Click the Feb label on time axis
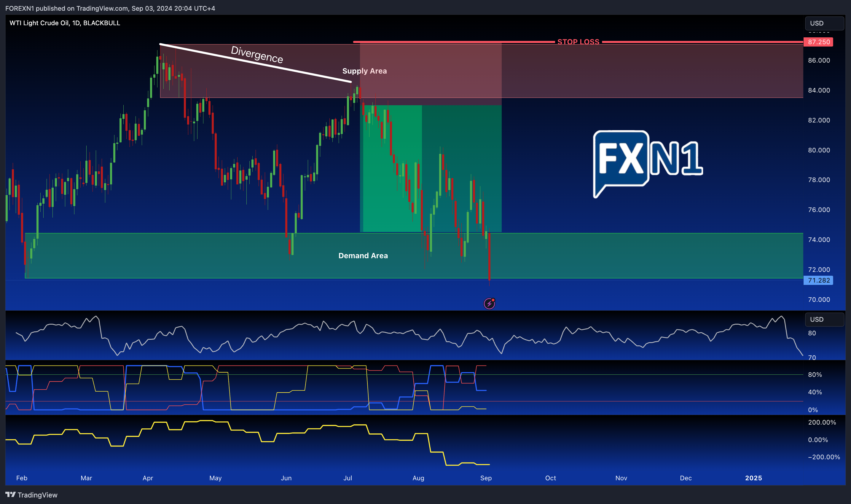The width and height of the screenshot is (851, 504). click(22, 478)
